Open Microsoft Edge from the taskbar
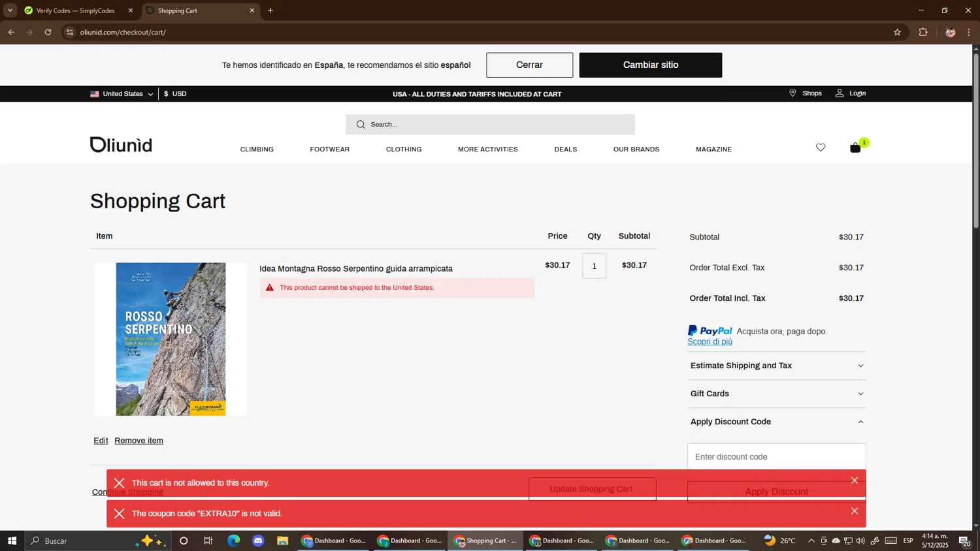Screen dimensions: 980x551 [x=233, y=541]
